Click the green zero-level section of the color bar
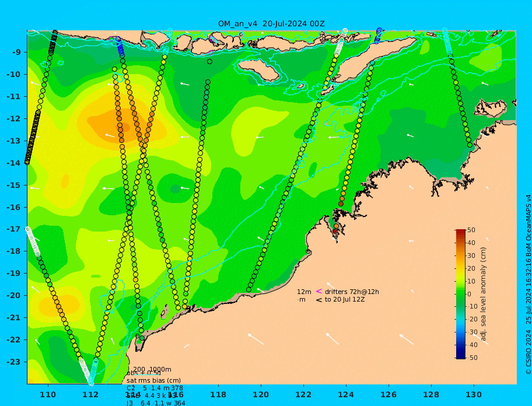 click(460, 294)
